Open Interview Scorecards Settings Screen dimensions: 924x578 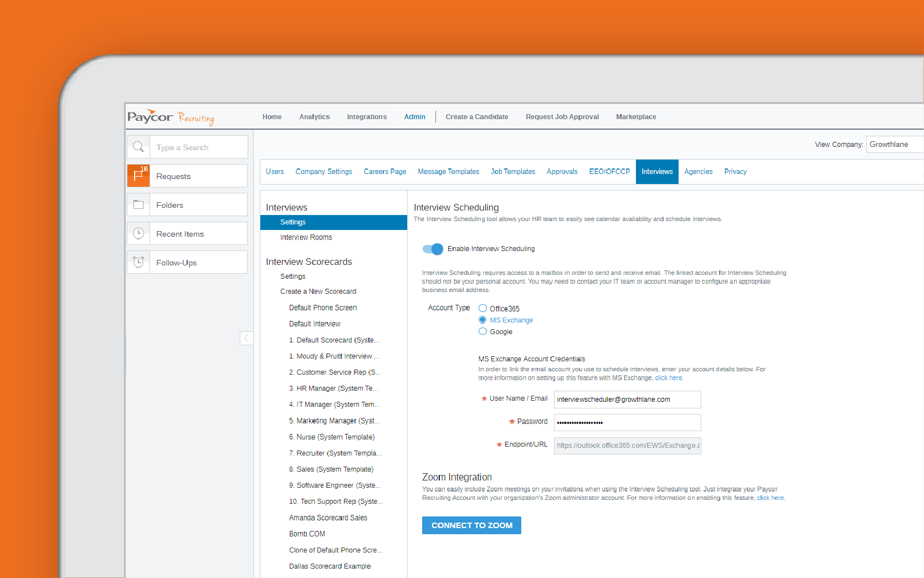pos(292,276)
